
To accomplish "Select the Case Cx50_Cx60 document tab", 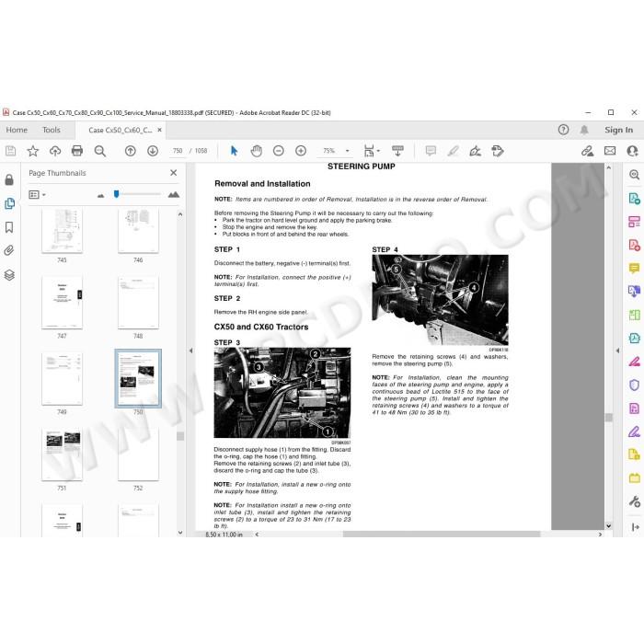I will 120,131.
